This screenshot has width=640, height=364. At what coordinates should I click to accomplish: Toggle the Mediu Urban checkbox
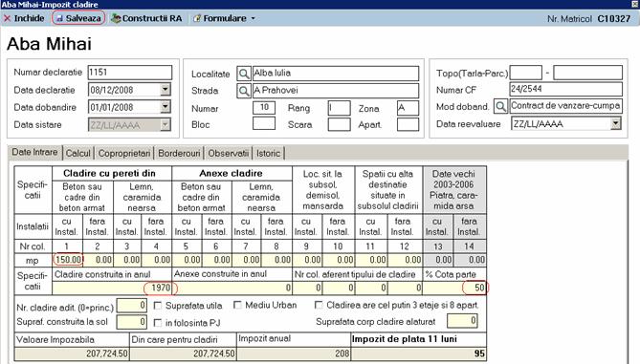pos(237,305)
